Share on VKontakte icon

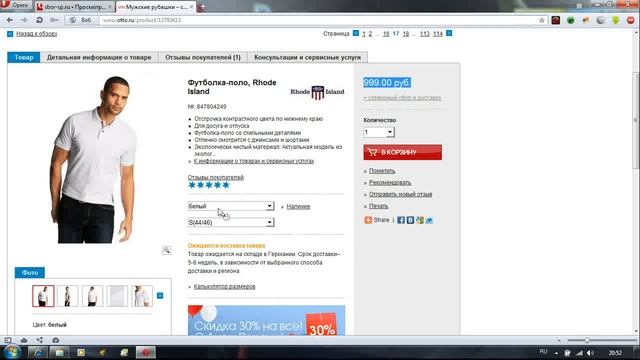pos(410,220)
